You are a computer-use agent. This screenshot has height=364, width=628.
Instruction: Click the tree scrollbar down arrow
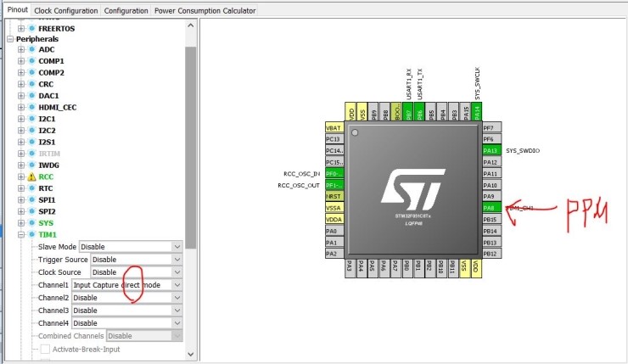click(191, 354)
